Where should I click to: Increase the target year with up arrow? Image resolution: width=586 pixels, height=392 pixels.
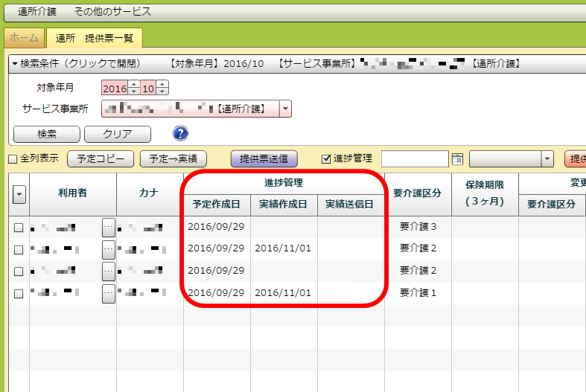click(x=134, y=84)
